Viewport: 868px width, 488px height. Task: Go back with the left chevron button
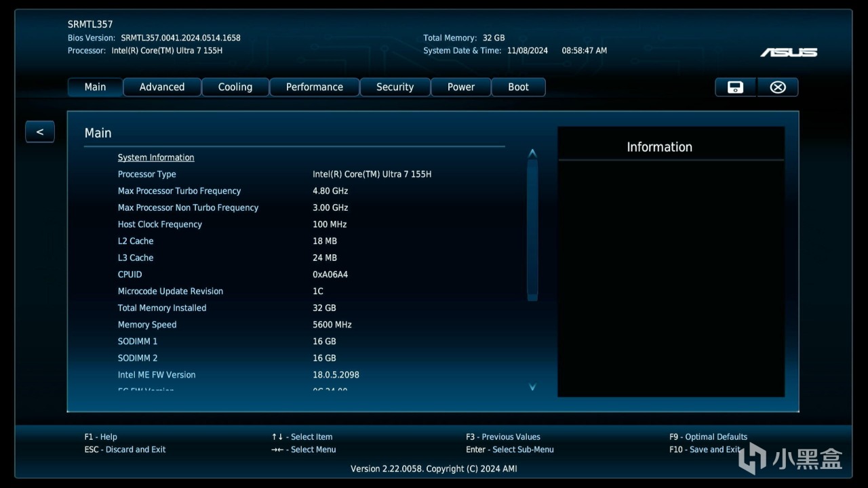pyautogui.click(x=40, y=131)
